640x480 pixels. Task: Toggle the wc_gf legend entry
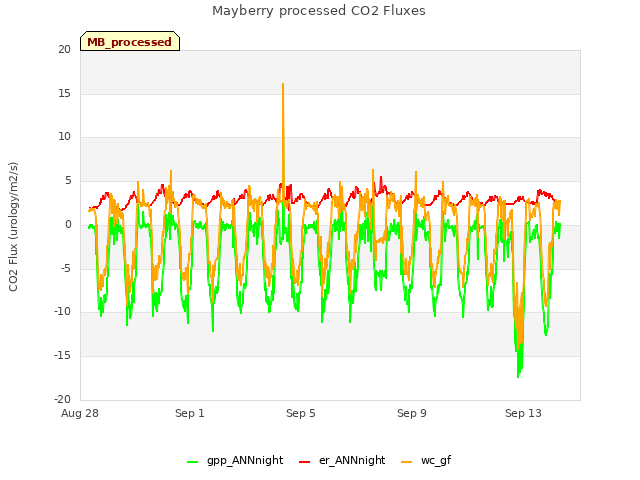(x=426, y=461)
